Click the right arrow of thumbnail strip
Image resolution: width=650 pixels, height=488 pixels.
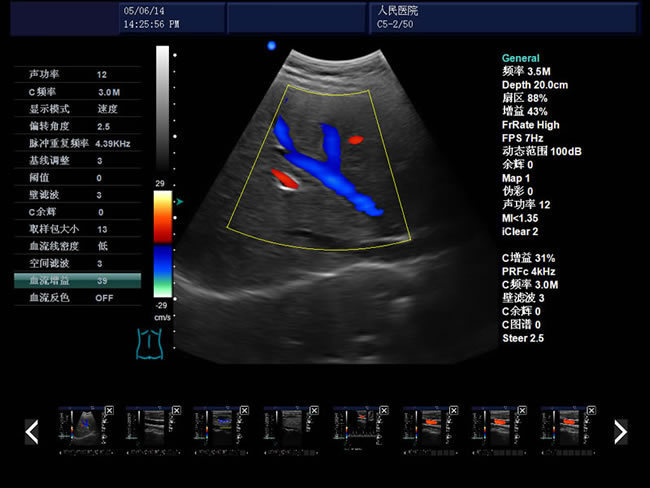620,432
